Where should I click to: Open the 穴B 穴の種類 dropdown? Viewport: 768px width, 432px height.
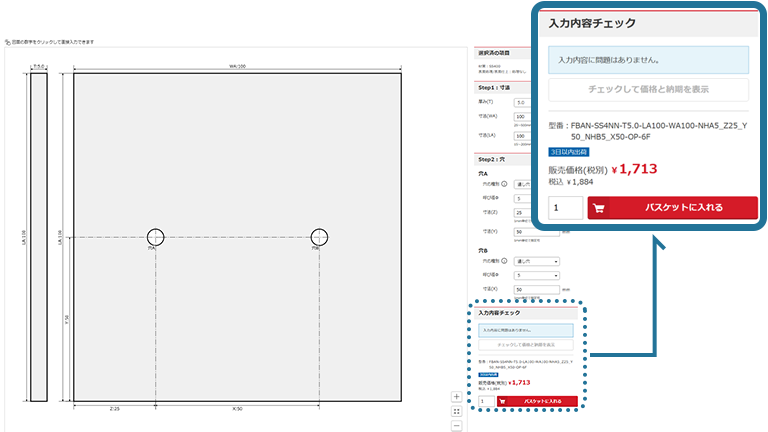[x=536, y=262]
